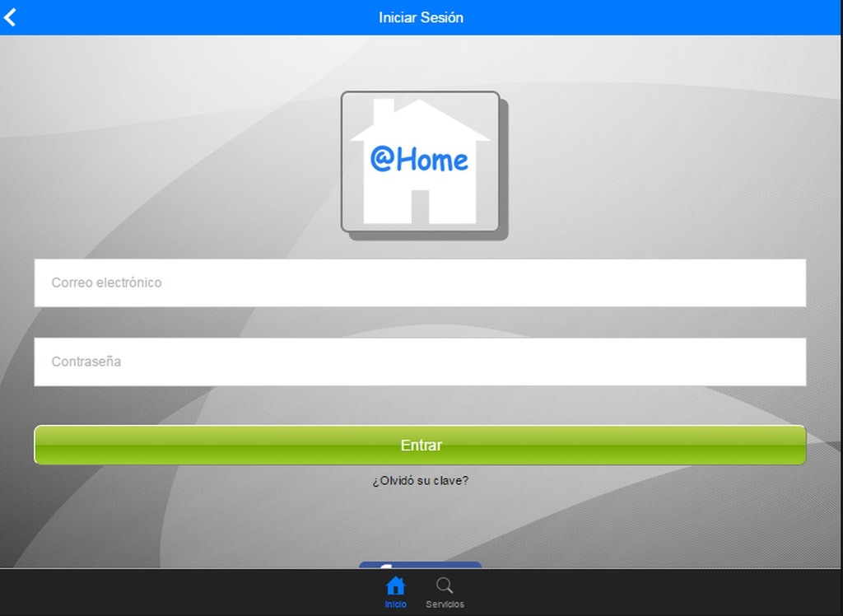Go back using the top-left arrow
Screen dimensions: 843x616
coord(10,17)
